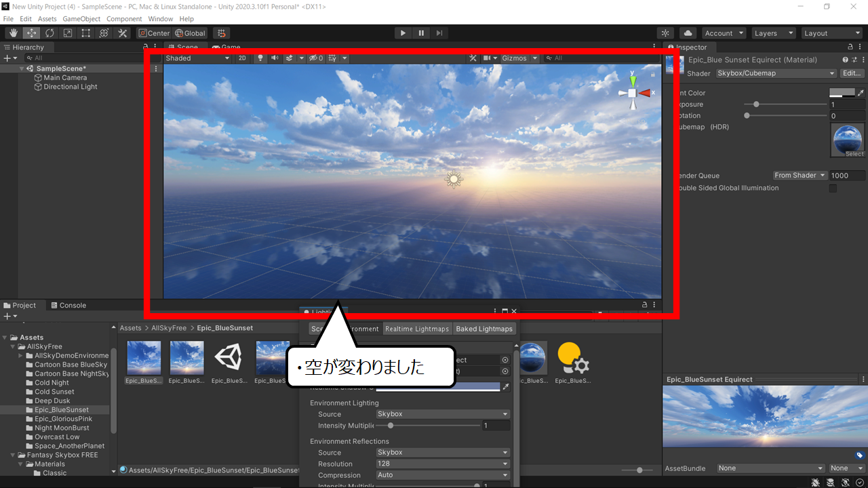Open custom editor tools icon
The width and height of the screenshot is (868, 488).
click(123, 33)
